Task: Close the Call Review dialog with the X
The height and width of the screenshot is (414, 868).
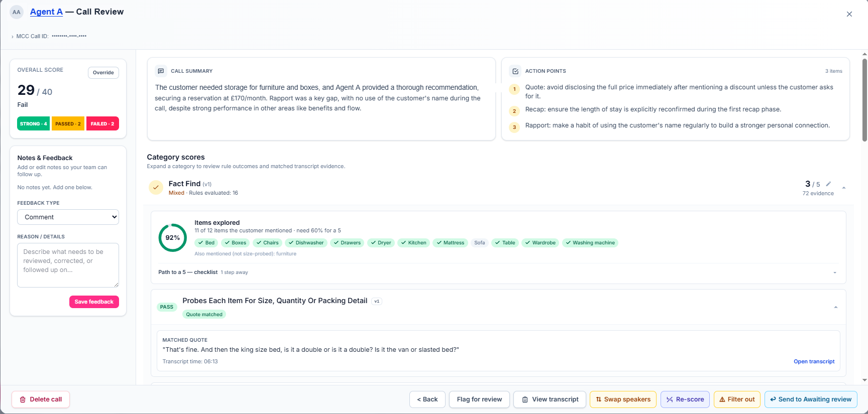Action: point(849,14)
